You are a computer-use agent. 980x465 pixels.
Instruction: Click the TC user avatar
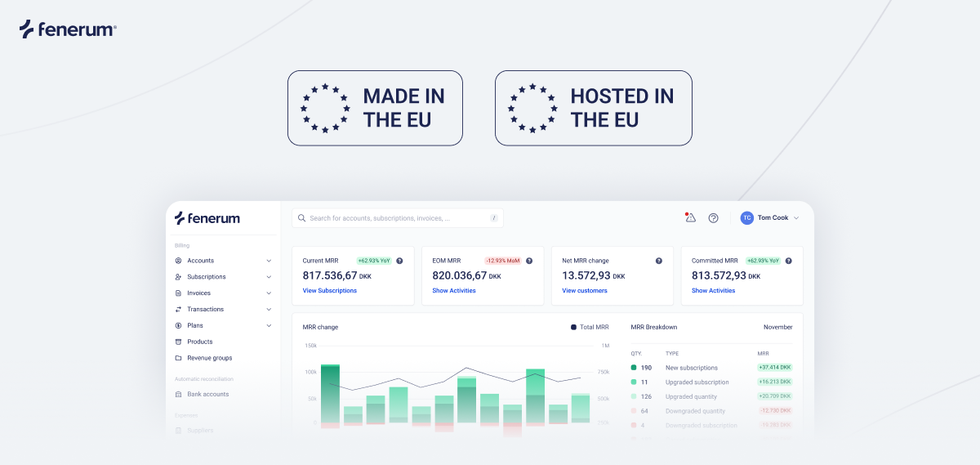tap(747, 218)
